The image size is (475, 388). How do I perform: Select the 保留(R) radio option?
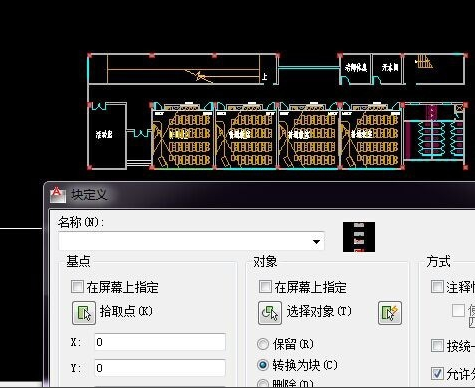pyautogui.click(x=263, y=344)
